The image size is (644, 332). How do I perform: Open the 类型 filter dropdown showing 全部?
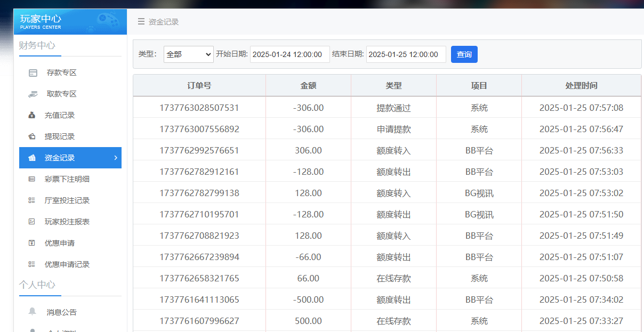[188, 54]
